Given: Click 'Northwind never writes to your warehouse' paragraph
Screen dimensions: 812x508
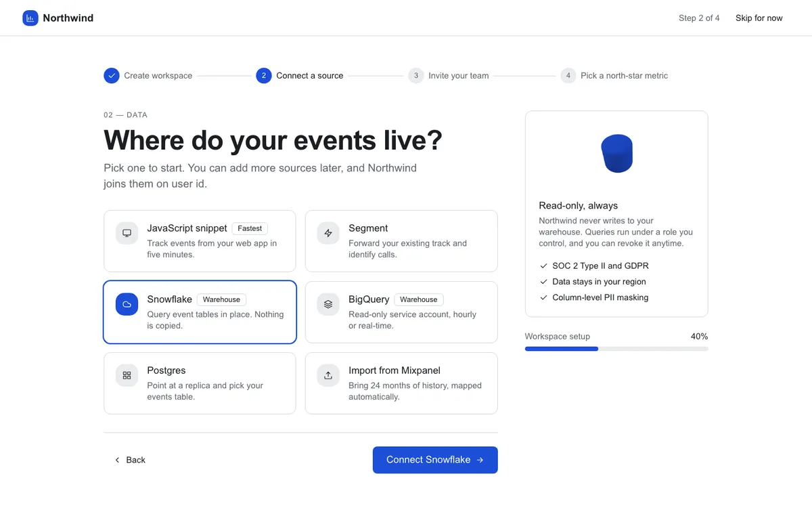Looking at the screenshot, I should (616, 232).
